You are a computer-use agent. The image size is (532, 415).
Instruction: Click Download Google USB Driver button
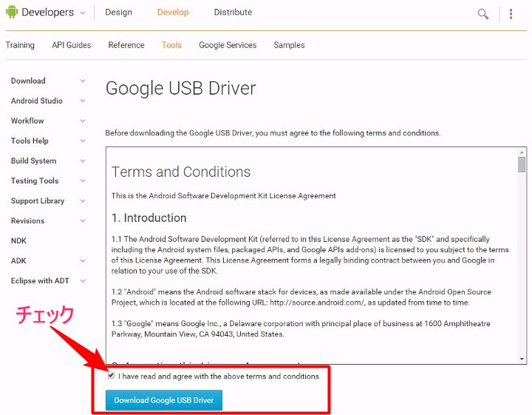[x=164, y=400]
